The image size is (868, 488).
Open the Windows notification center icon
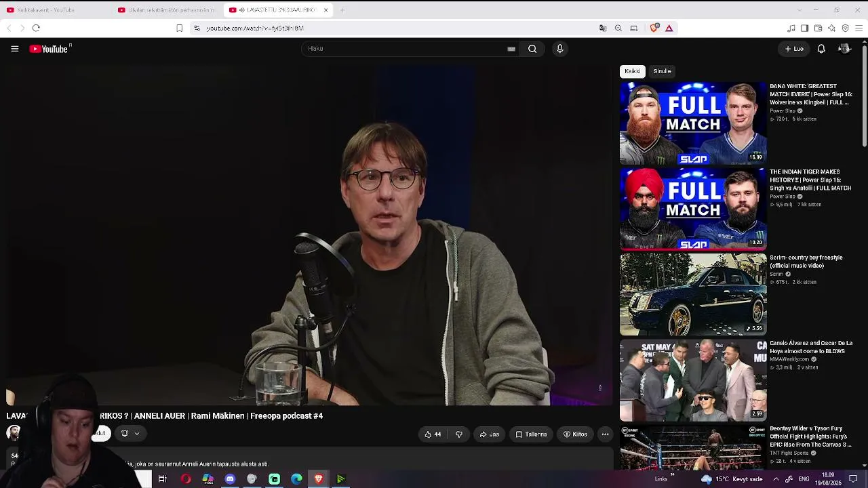[x=853, y=479]
